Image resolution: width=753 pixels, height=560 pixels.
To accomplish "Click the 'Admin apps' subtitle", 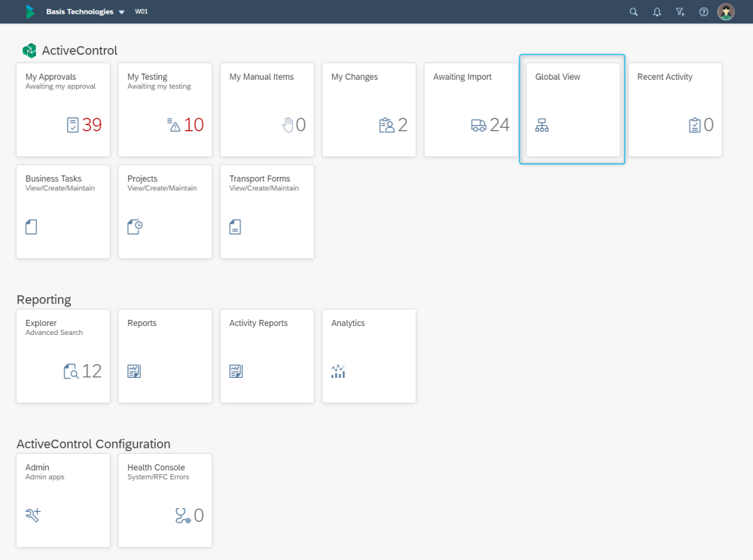I will click(x=44, y=477).
